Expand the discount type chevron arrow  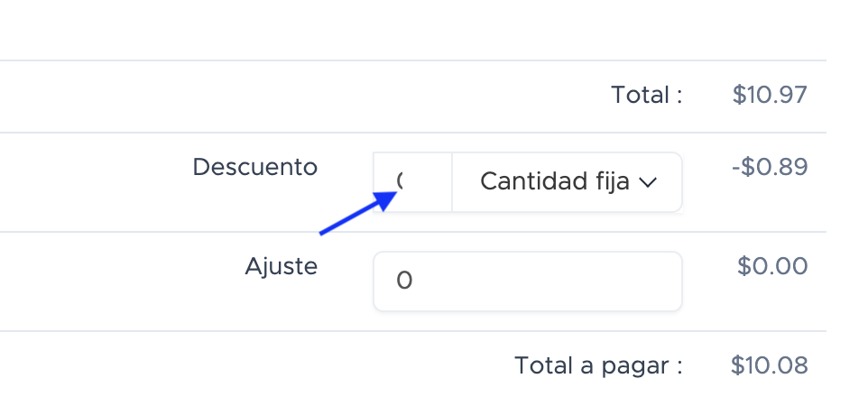[x=647, y=182]
